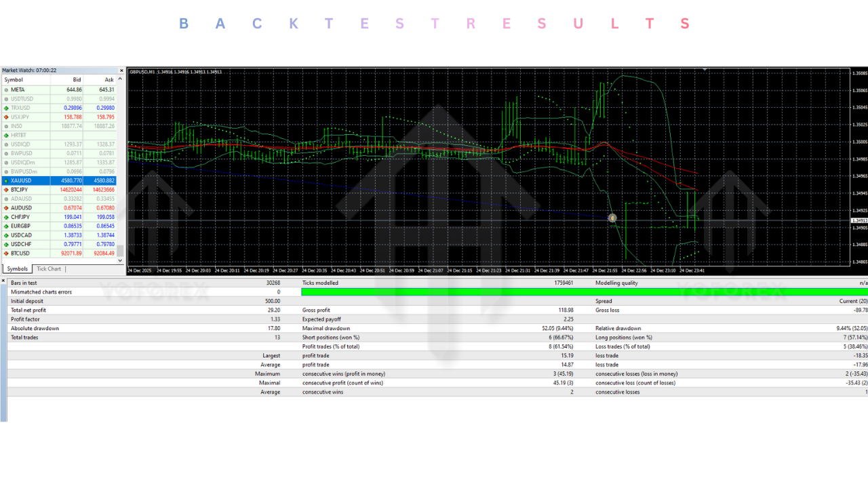Image resolution: width=868 pixels, height=488 pixels.
Task: Click the red trend icon beside AUDUSD
Action: (5, 207)
